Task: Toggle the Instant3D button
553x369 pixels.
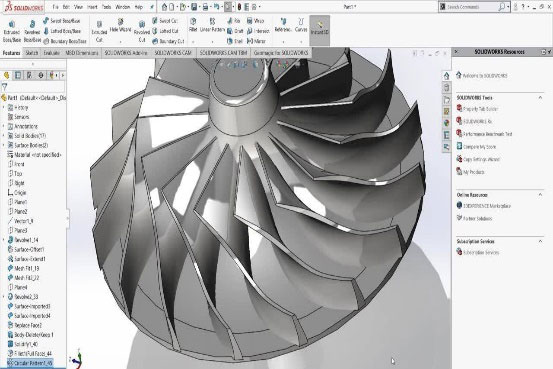Action: [320, 28]
